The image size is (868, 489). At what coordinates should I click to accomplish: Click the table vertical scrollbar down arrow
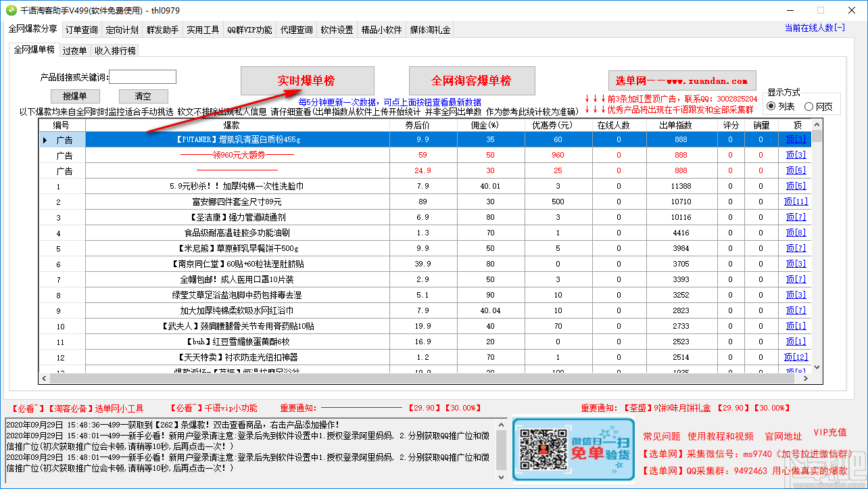coord(817,366)
